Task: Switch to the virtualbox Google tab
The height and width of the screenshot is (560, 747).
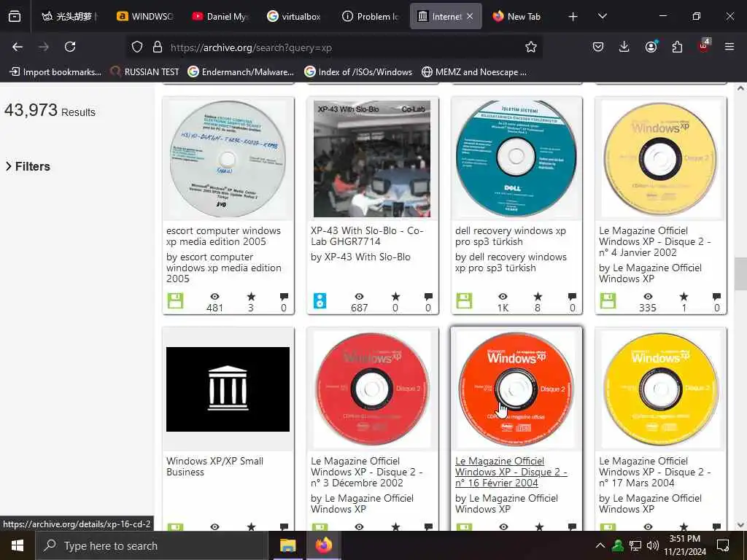Action: pos(294,16)
